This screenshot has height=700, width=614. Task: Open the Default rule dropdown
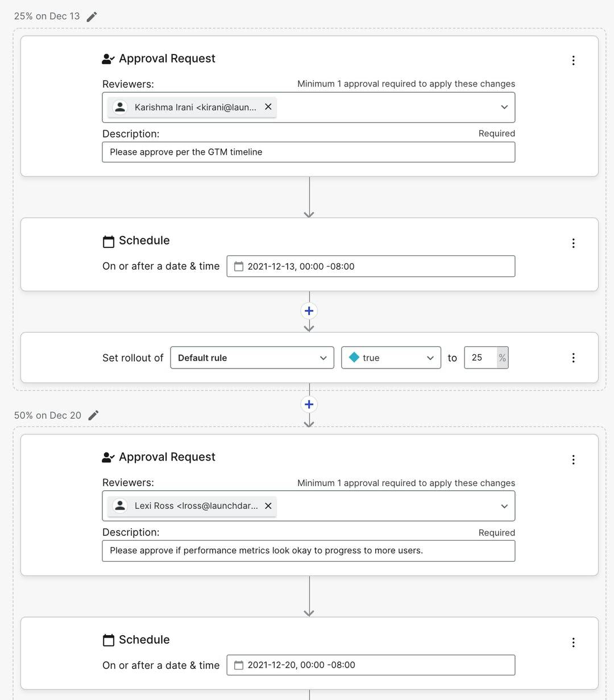point(252,358)
